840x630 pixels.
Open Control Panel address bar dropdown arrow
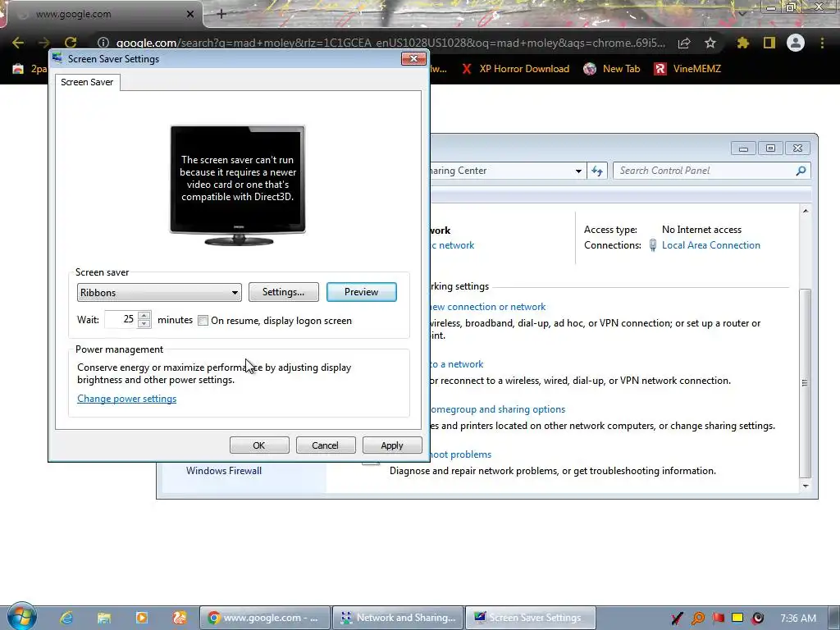pyautogui.click(x=578, y=171)
